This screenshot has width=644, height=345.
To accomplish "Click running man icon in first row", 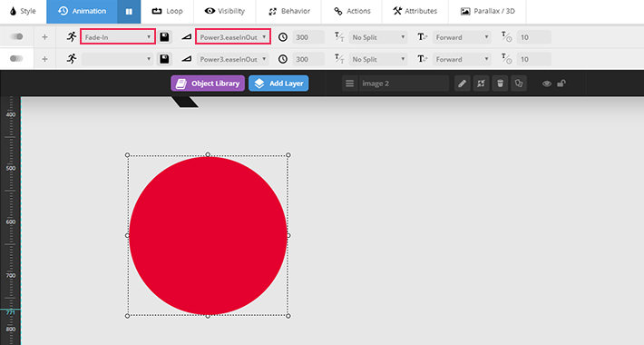I will click(72, 37).
